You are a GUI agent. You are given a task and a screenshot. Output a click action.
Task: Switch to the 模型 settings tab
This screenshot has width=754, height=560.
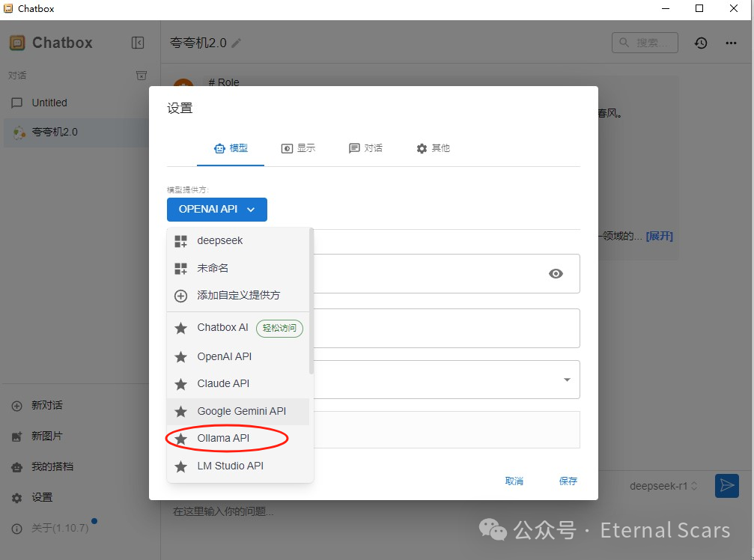click(x=231, y=148)
